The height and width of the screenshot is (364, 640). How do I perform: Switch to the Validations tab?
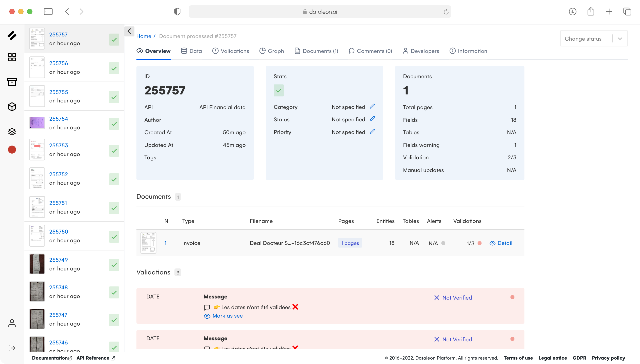click(x=230, y=51)
